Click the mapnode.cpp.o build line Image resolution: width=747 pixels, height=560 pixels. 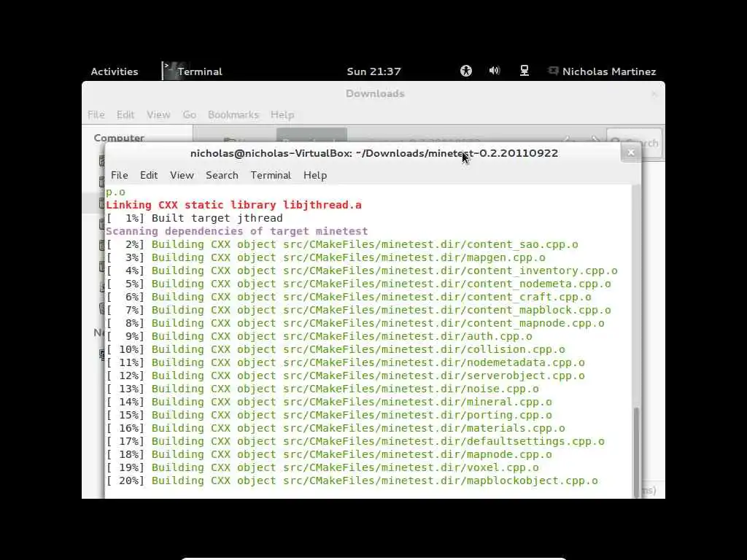click(329, 455)
